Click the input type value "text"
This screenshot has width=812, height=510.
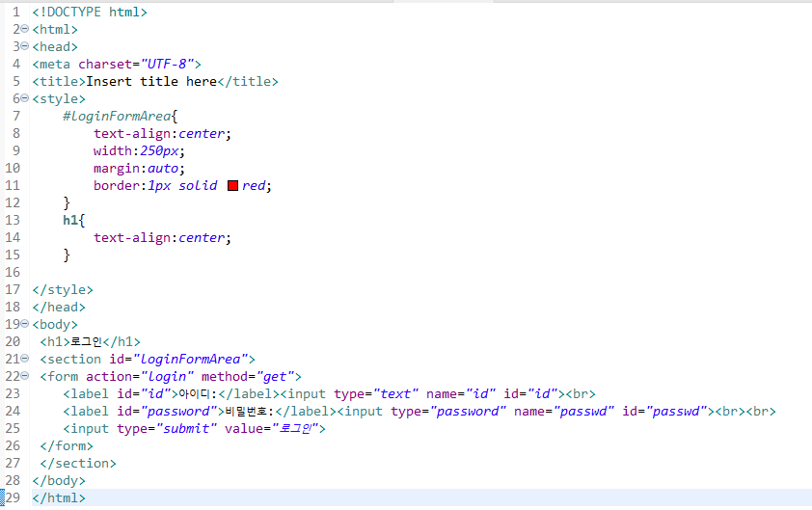tap(395, 394)
